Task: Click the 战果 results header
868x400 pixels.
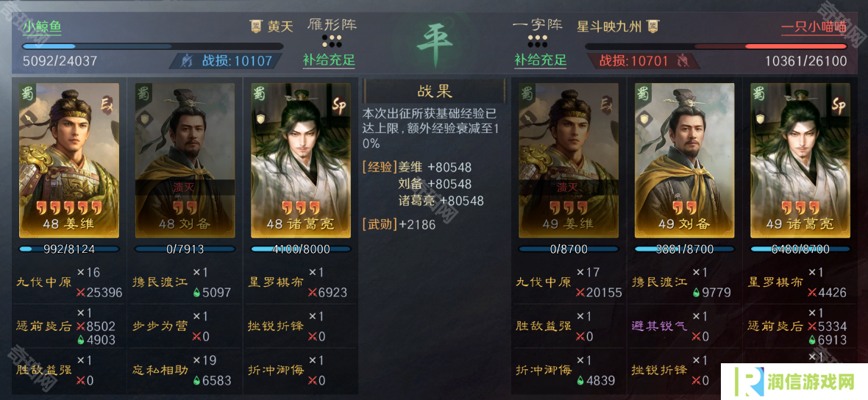Action: 435,91
